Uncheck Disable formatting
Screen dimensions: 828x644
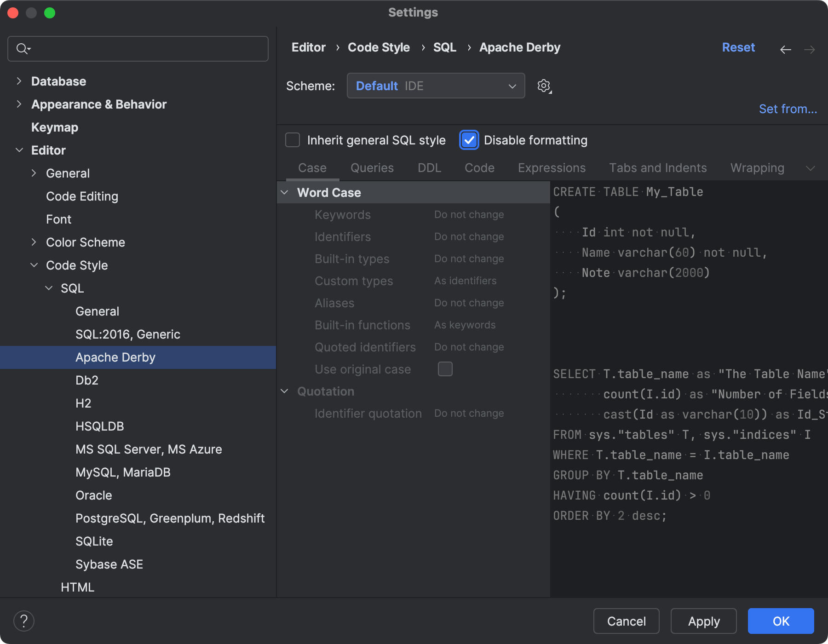click(468, 140)
